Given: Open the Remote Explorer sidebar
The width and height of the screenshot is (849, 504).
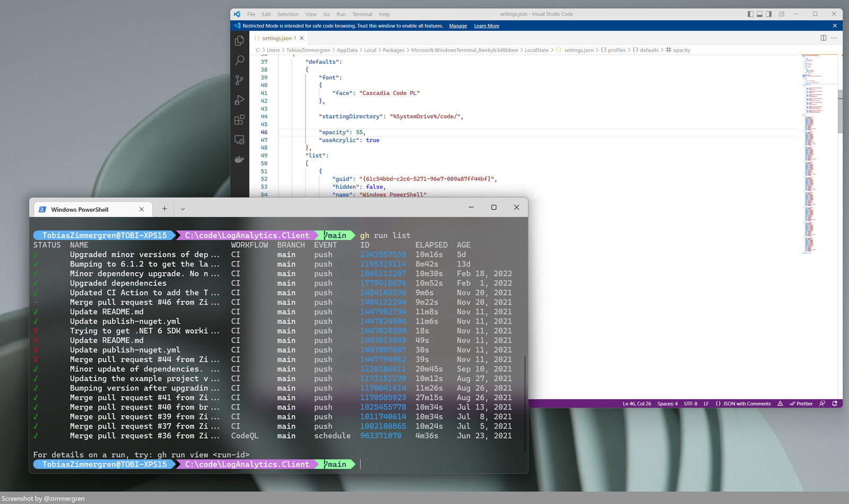Looking at the screenshot, I should click(x=239, y=140).
